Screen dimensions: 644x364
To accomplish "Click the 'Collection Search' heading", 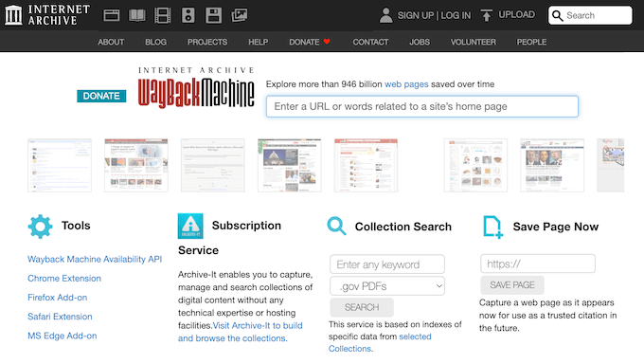I will click(402, 227).
